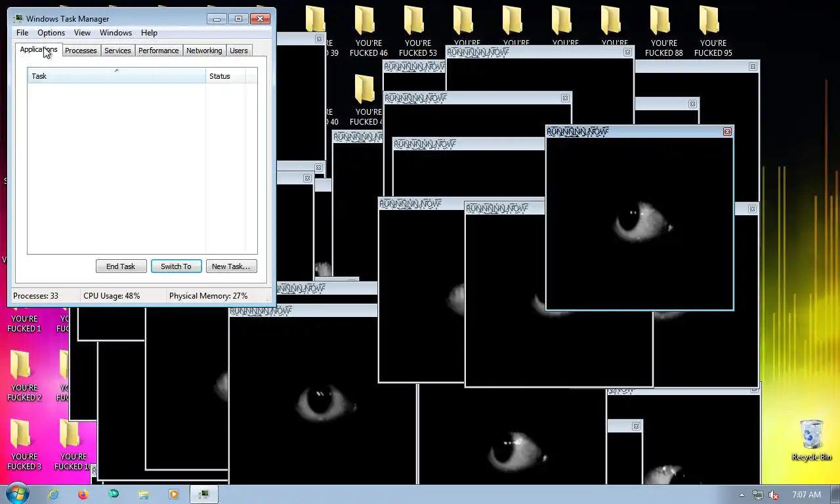
Task: Launch Internet Explorer from the taskbar
Action: tap(53, 494)
